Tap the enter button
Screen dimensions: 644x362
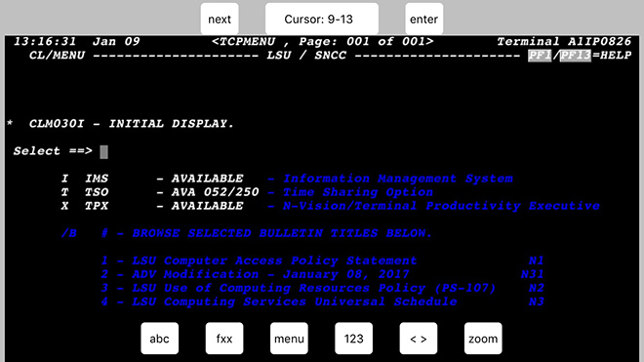click(x=423, y=19)
